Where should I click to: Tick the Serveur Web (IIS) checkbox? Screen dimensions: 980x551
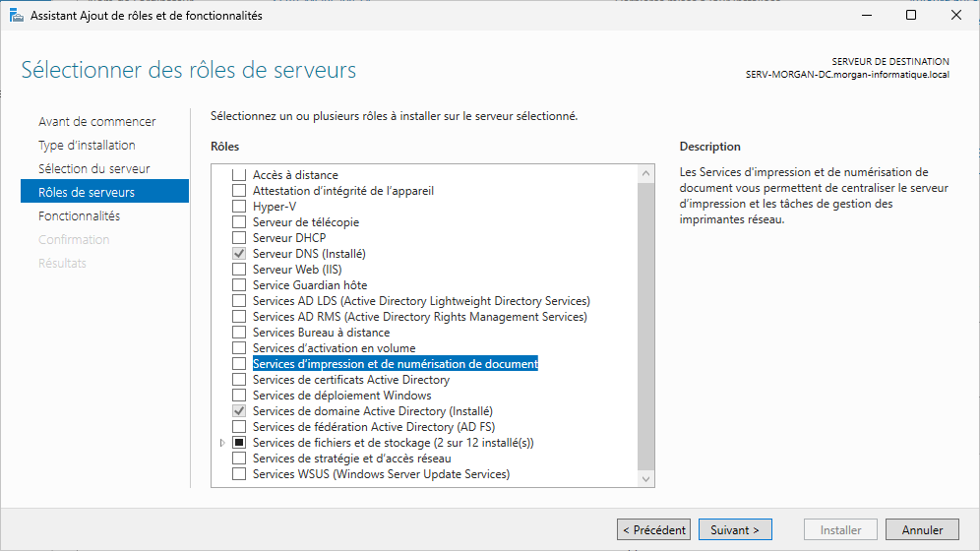[238, 270]
